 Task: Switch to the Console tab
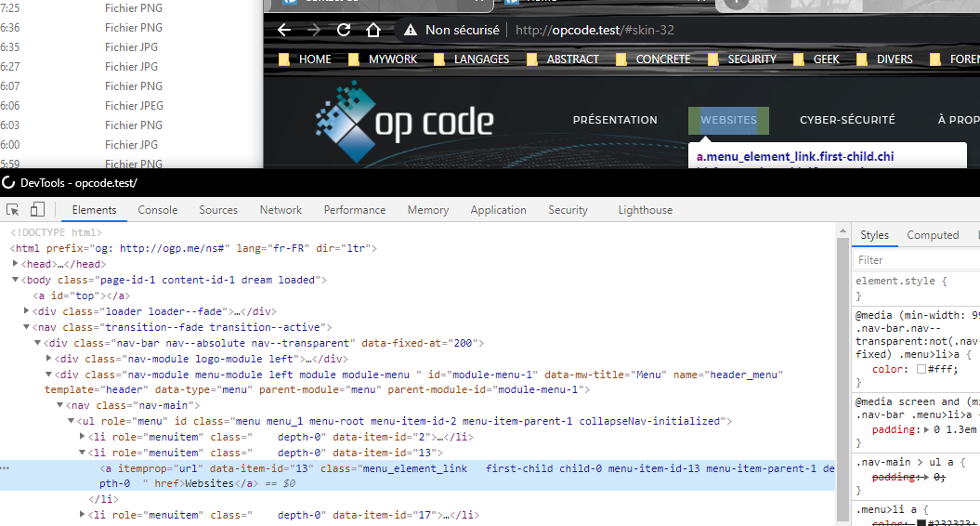click(158, 210)
